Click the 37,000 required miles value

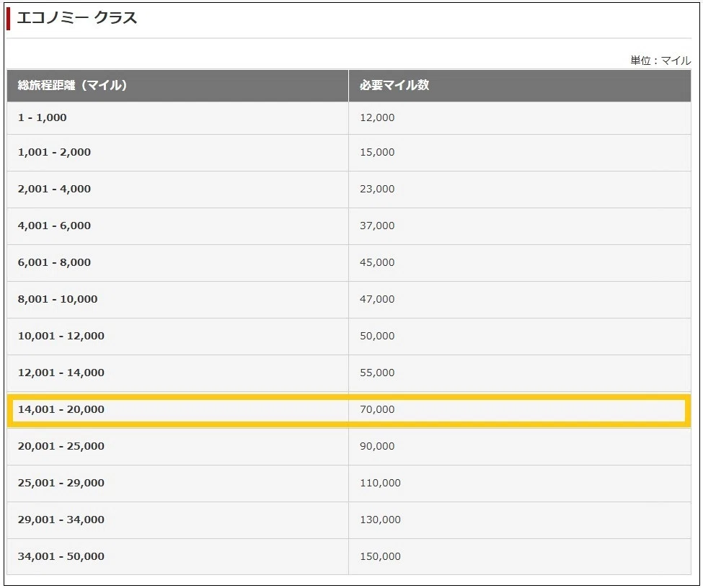coord(377,226)
